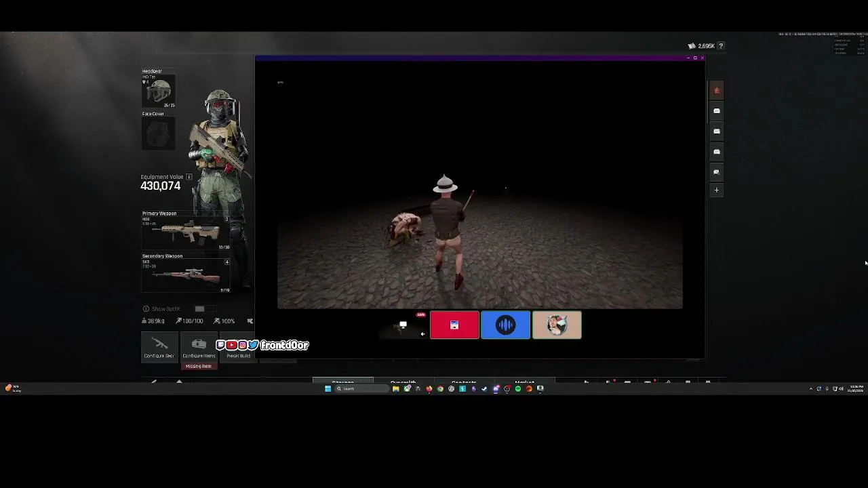868x488 pixels.
Task: Select the third chat server icon in sidebar
Action: click(717, 151)
